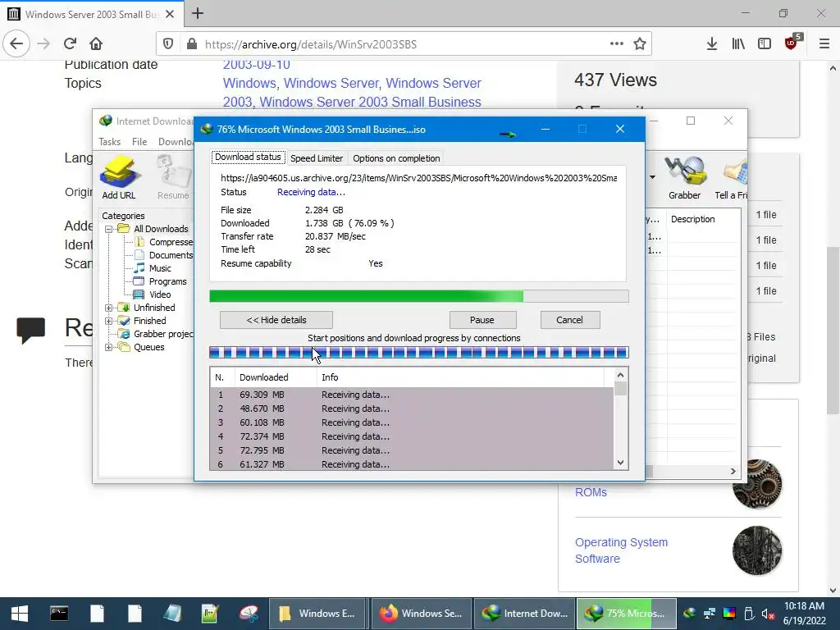The width and height of the screenshot is (840, 630).
Task: Select the Grabber projects tree item
Action: coord(163,334)
